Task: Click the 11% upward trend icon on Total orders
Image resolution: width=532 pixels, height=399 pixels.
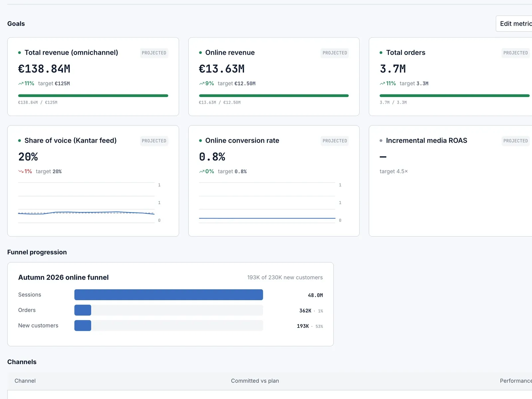Action: 382,83
